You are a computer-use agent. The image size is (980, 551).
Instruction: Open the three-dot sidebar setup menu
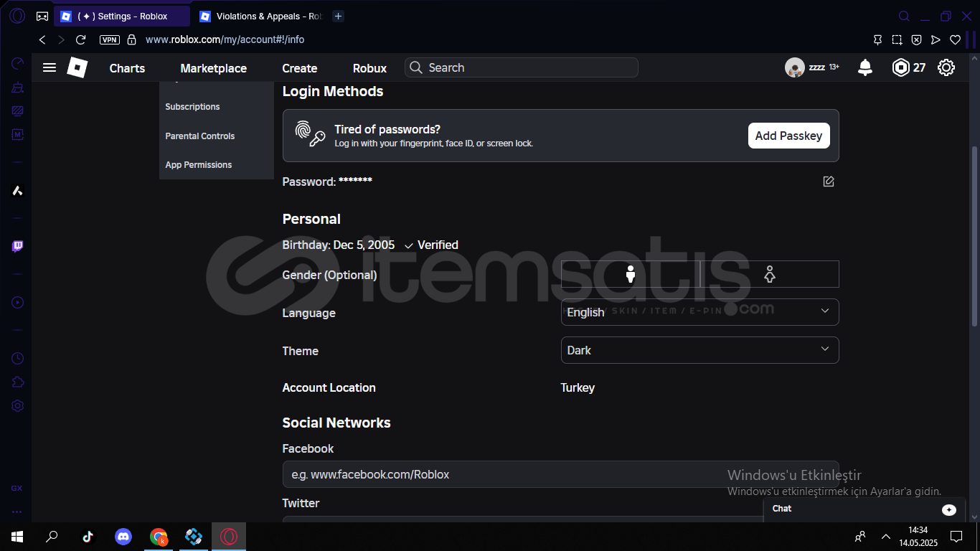17,512
